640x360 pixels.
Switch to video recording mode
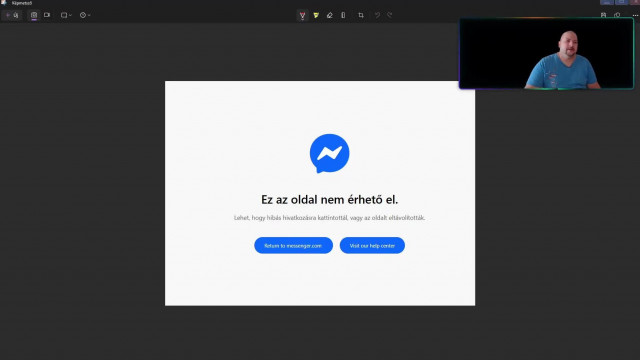pyautogui.click(x=47, y=15)
